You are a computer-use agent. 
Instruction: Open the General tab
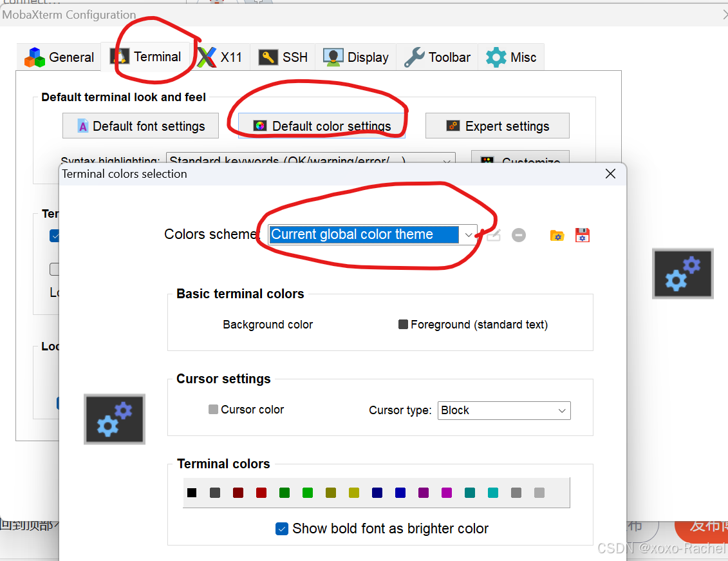[59, 57]
